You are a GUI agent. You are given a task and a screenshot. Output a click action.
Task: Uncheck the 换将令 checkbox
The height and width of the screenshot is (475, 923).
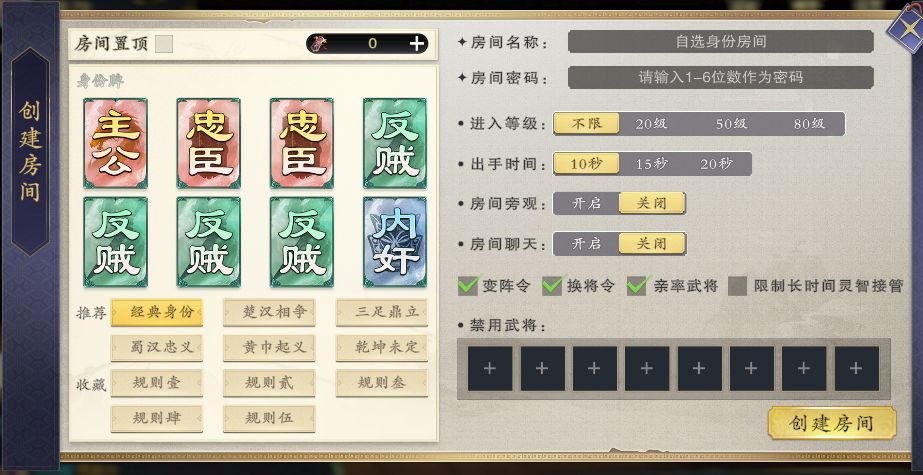click(552, 286)
